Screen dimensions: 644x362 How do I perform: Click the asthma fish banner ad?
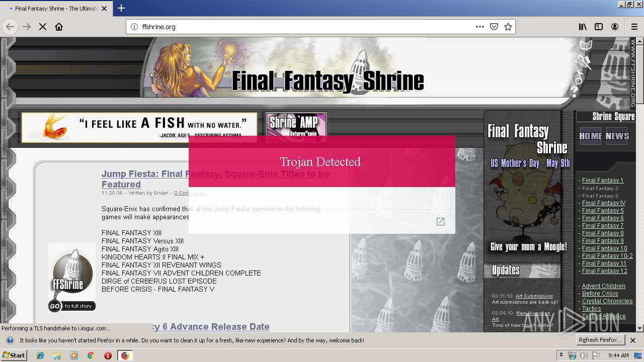[x=139, y=128]
